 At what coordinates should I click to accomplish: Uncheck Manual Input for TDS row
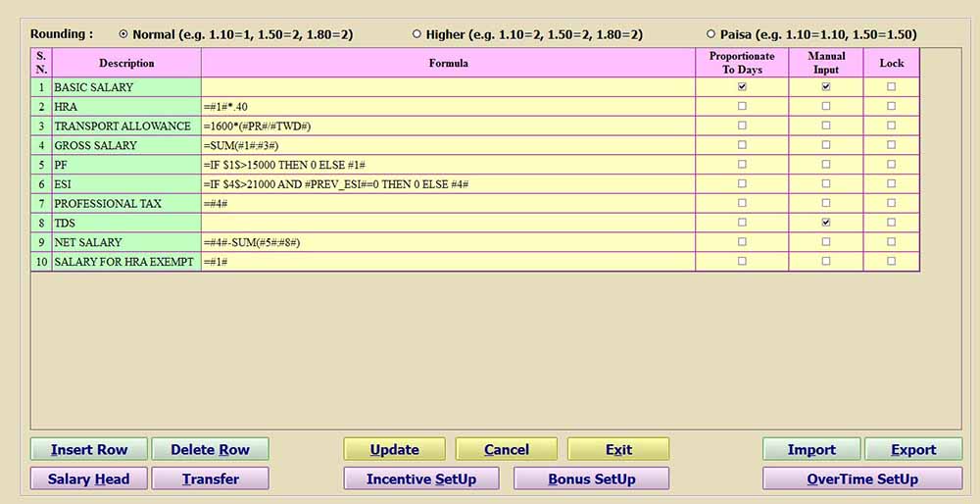[x=826, y=223]
